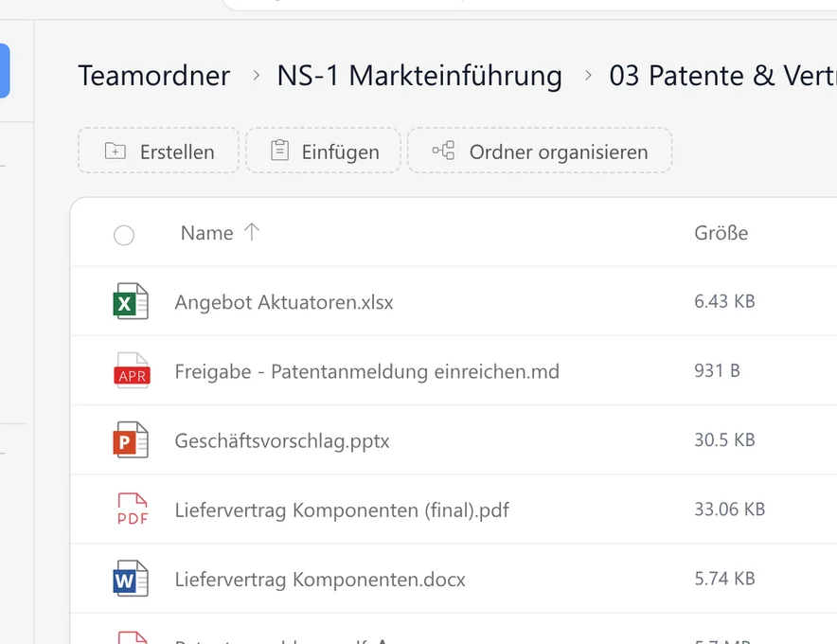837x644 pixels.
Task: Click the 6.43 KB size value
Action: 724,301
